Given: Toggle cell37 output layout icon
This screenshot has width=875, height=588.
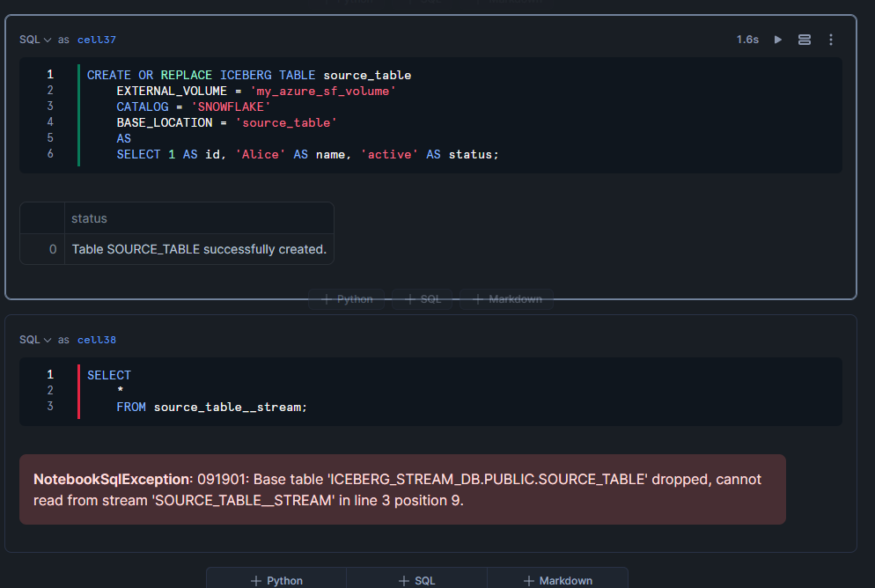Looking at the screenshot, I should point(804,40).
